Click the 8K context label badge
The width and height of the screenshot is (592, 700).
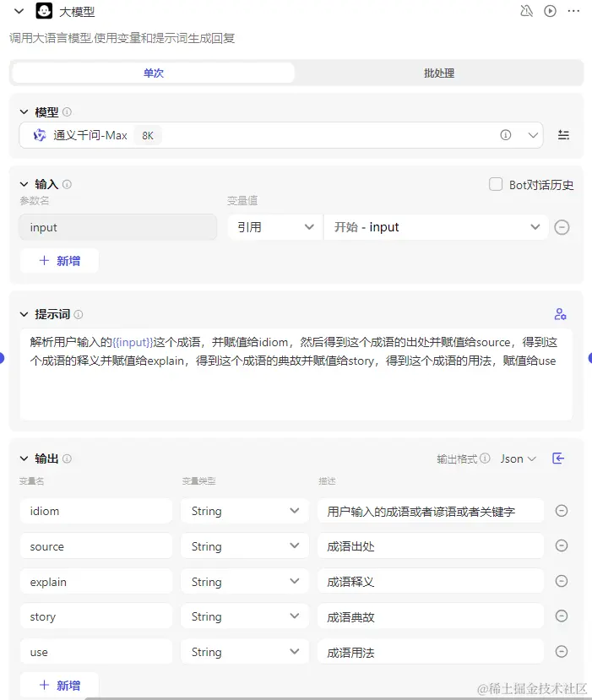[147, 135]
